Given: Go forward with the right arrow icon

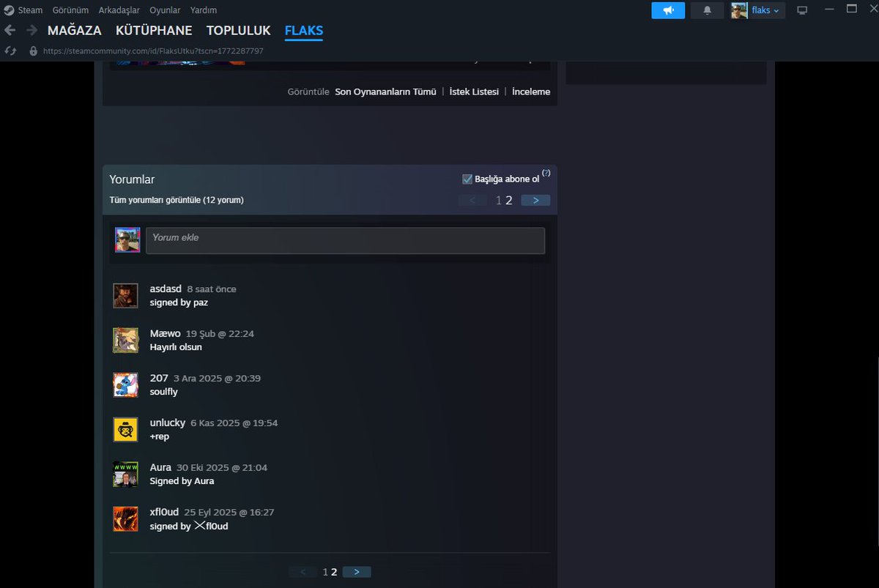Looking at the screenshot, I should click(31, 30).
